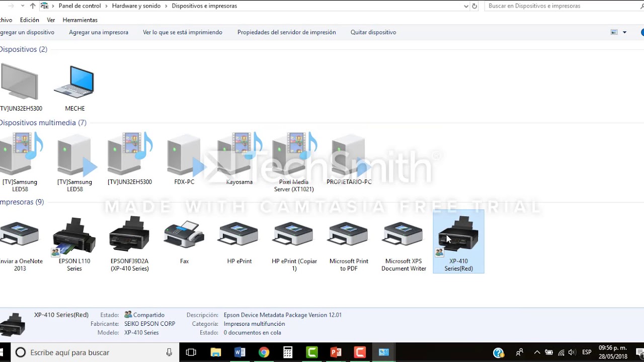Focus the Buscar en Dispositivos e impresoras field

(563, 6)
